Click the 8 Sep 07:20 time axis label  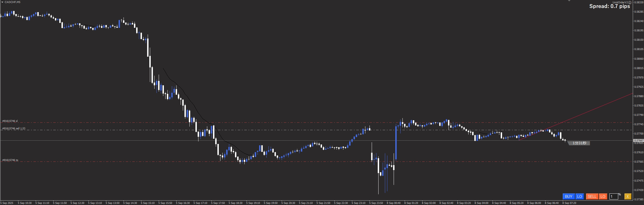(x=569, y=203)
